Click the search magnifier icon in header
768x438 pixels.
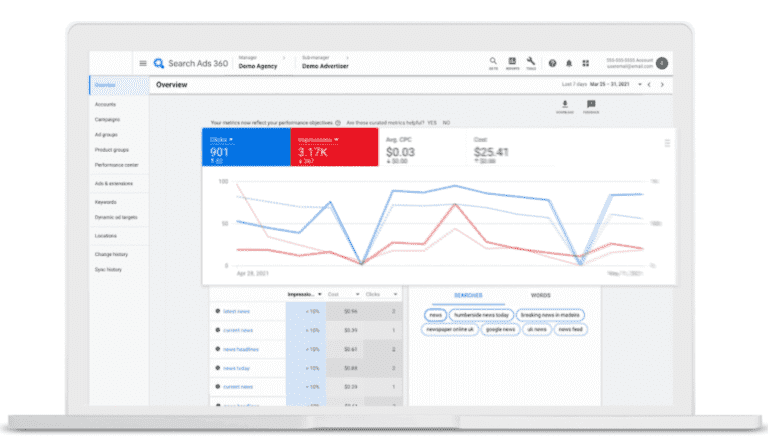[493, 63]
